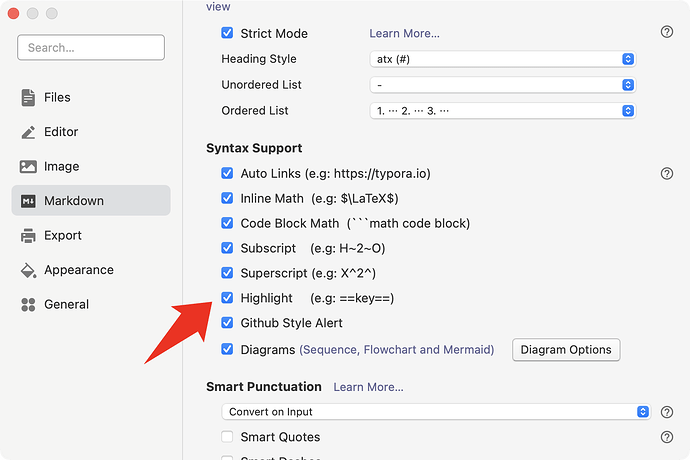Enable the Smart Quotes checkbox
Screen dimensions: 690x460
click(x=227, y=437)
